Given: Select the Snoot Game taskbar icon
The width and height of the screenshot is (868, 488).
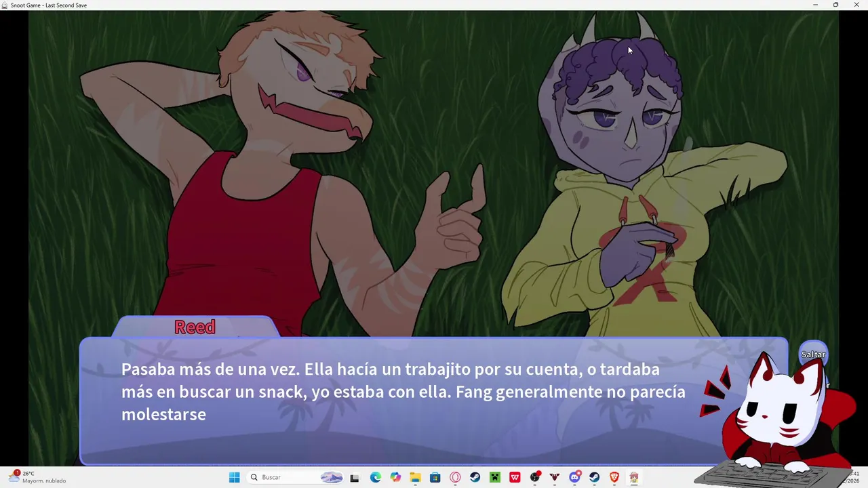Looking at the screenshot, I should [634, 477].
